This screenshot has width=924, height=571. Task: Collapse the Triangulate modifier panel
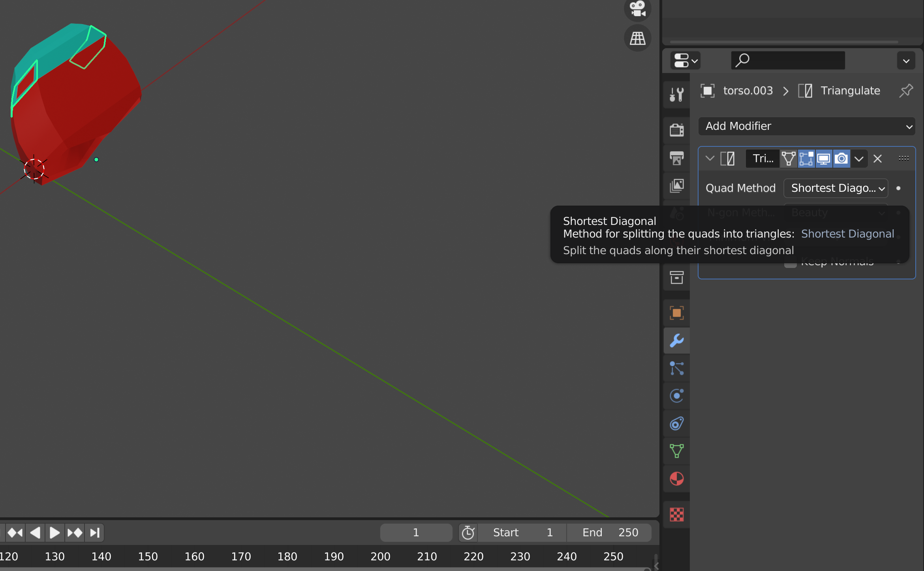710,159
